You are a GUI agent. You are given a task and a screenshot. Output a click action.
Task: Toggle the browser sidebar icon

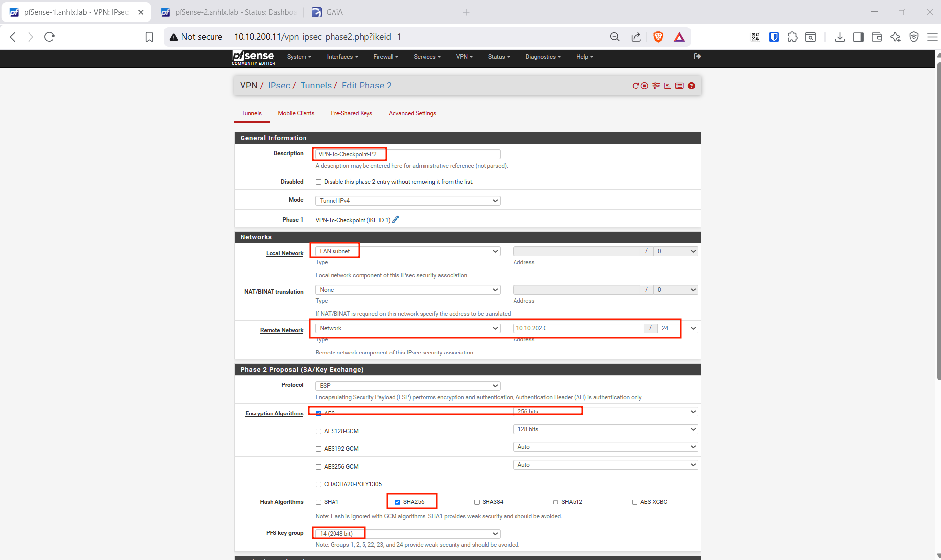(x=858, y=37)
